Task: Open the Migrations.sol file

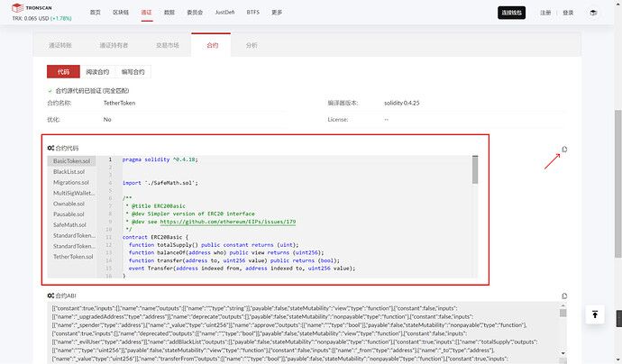Action: pyautogui.click(x=71, y=182)
